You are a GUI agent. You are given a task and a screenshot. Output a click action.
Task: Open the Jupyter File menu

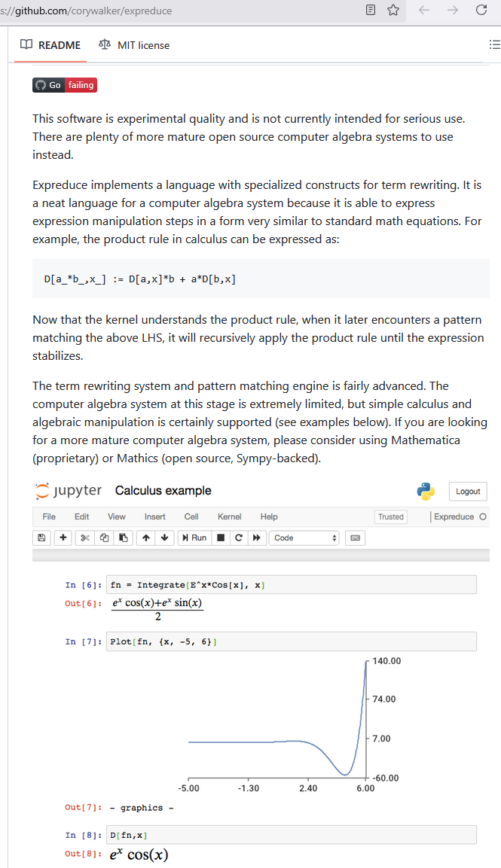pyautogui.click(x=49, y=516)
